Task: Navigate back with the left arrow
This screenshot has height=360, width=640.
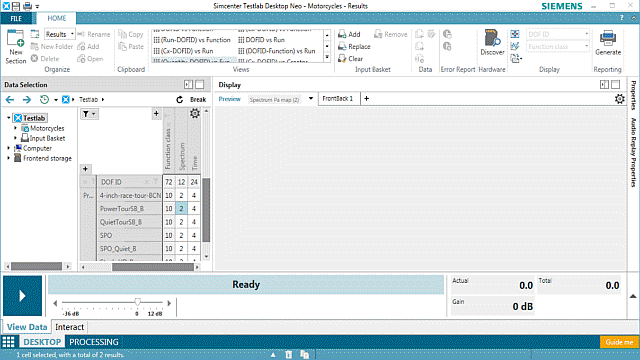Action: (10, 100)
